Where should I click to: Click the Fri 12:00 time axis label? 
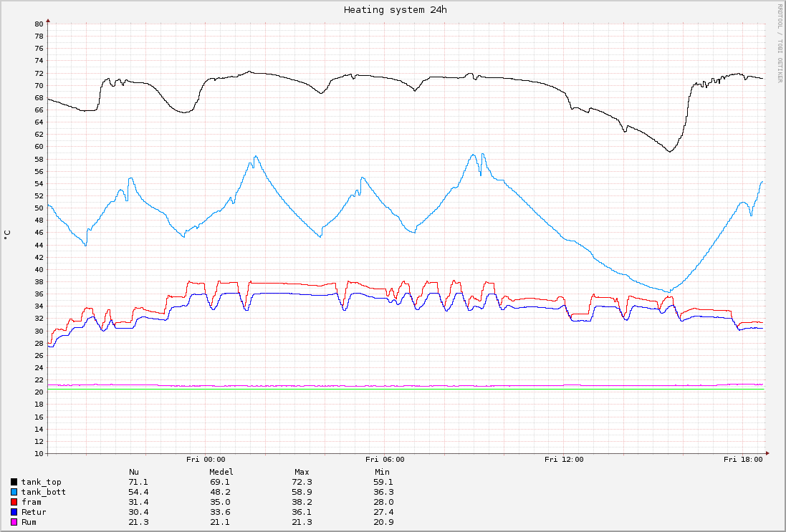(x=564, y=460)
